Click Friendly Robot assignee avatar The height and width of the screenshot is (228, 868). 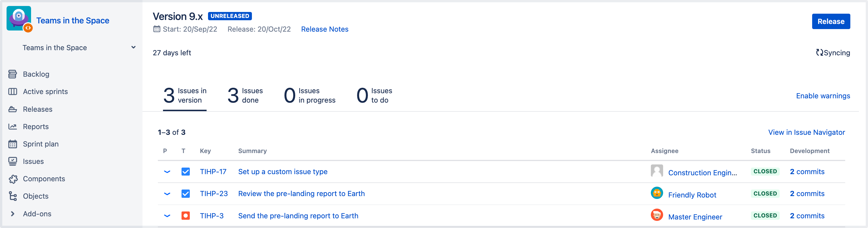[656, 193]
